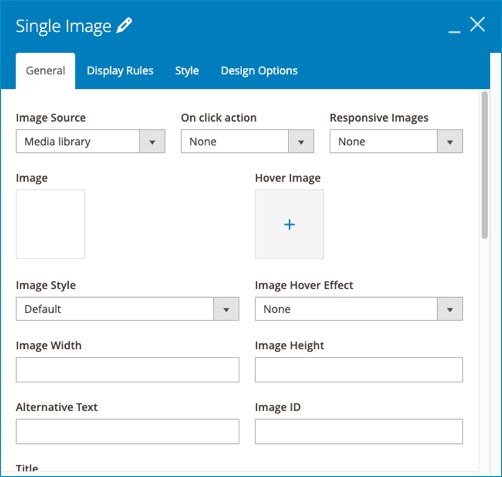Click the Image ID input field

pyautogui.click(x=359, y=431)
